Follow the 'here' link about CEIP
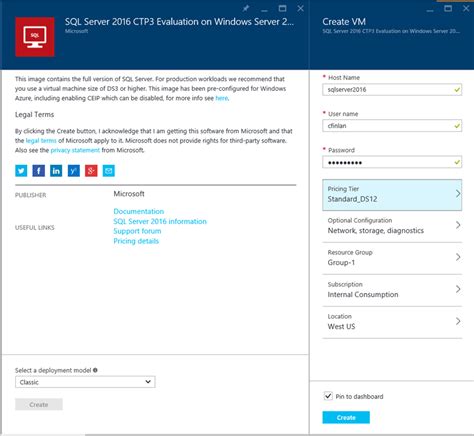This screenshot has height=436, width=474. (222, 98)
